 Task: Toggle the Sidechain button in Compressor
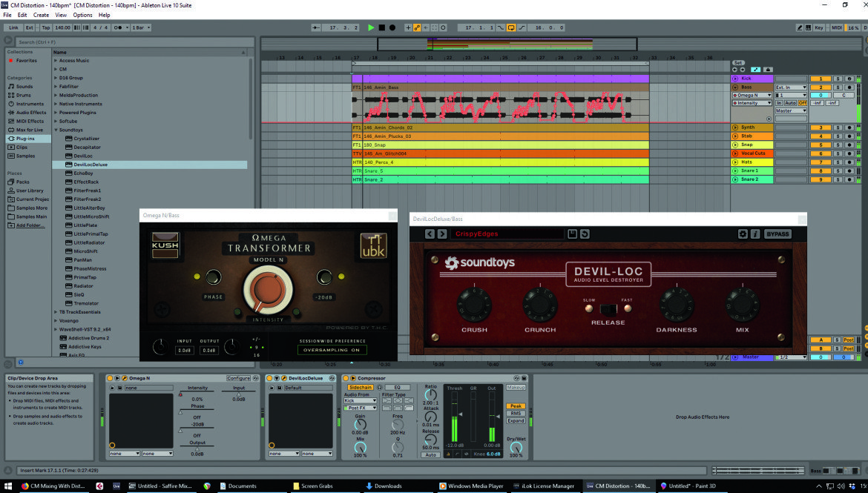pyautogui.click(x=360, y=387)
